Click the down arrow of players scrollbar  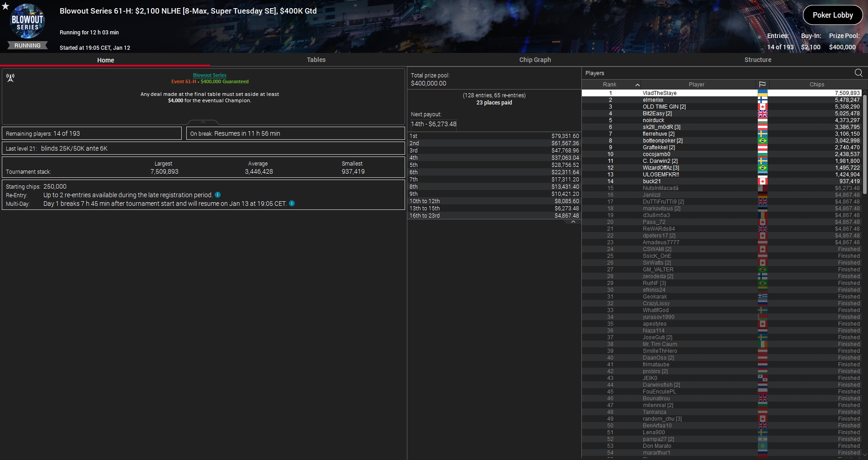coord(865,455)
